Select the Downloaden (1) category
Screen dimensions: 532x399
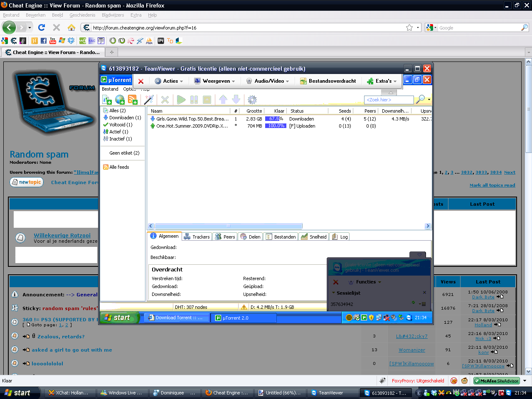(122, 118)
